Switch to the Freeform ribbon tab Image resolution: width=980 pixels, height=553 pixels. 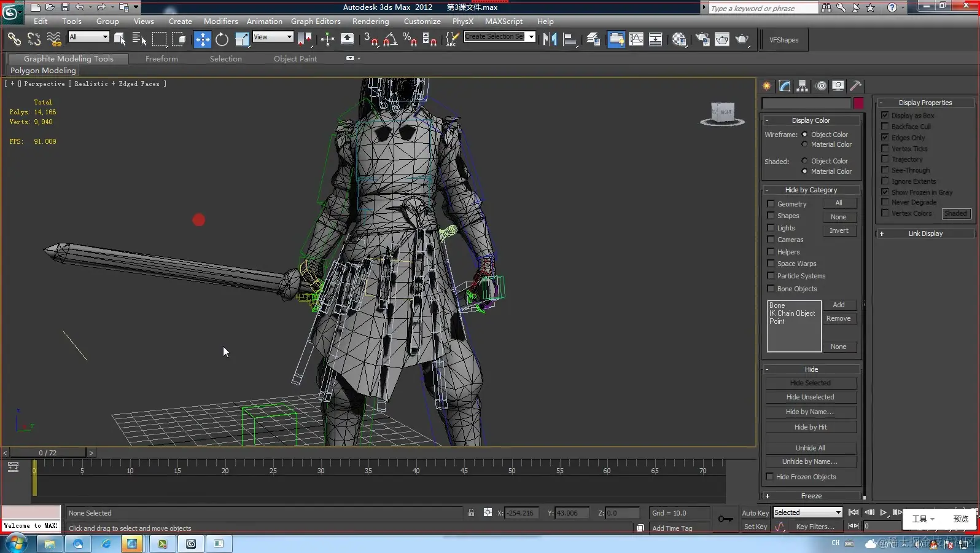(x=161, y=59)
